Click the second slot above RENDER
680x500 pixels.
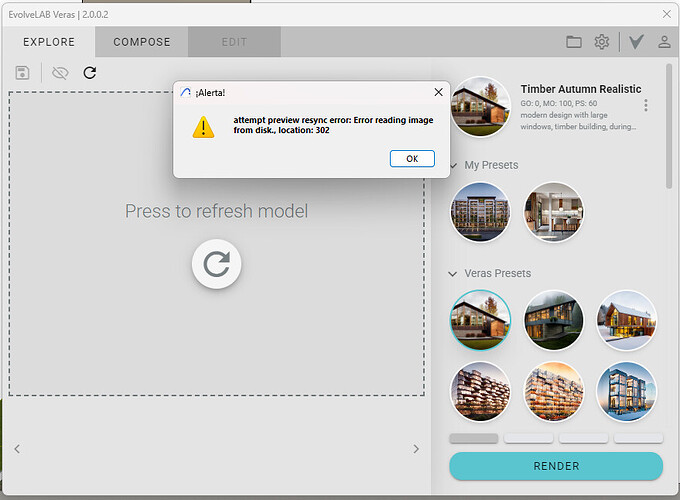tap(529, 438)
